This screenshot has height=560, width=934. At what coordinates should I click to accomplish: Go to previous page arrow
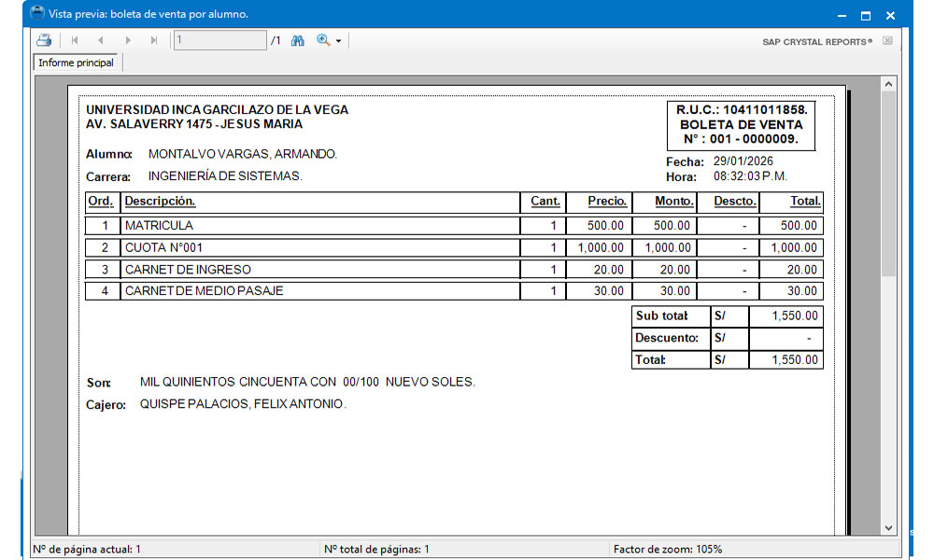coord(101,40)
